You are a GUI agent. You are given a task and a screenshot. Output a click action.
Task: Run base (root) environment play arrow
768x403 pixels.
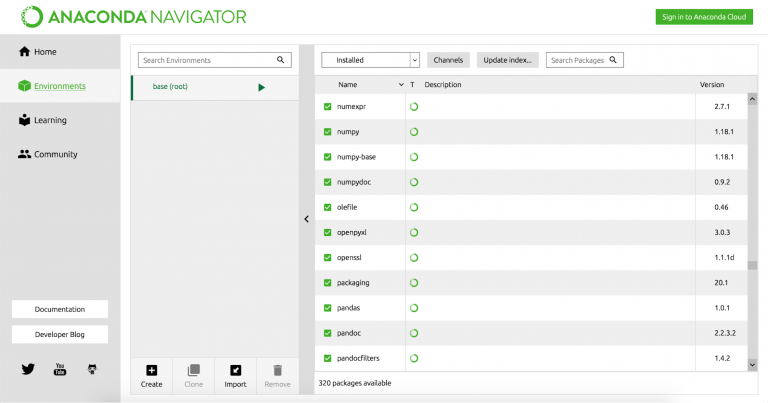[x=262, y=87]
